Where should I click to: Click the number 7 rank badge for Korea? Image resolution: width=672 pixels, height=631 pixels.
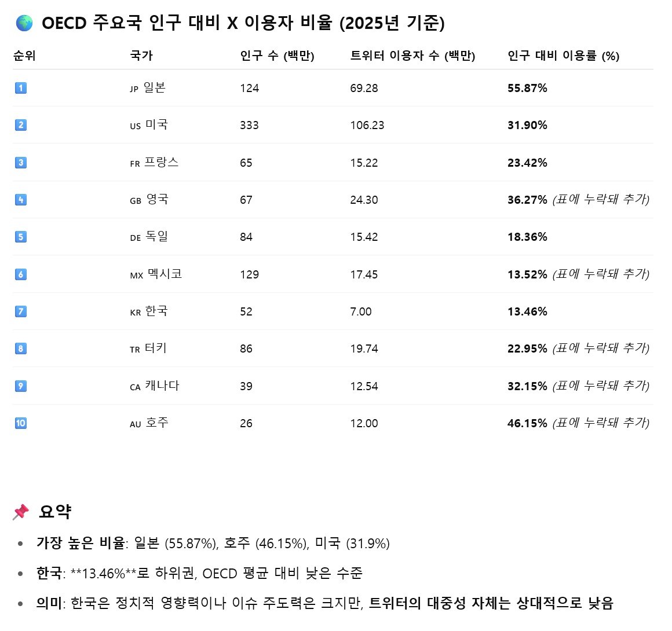tap(21, 311)
